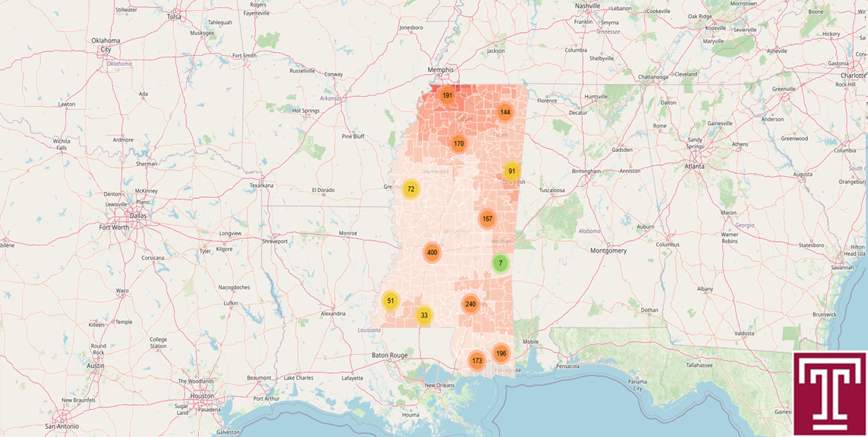Click the Montgomery city label
This screenshot has width=868, height=437.
point(608,251)
